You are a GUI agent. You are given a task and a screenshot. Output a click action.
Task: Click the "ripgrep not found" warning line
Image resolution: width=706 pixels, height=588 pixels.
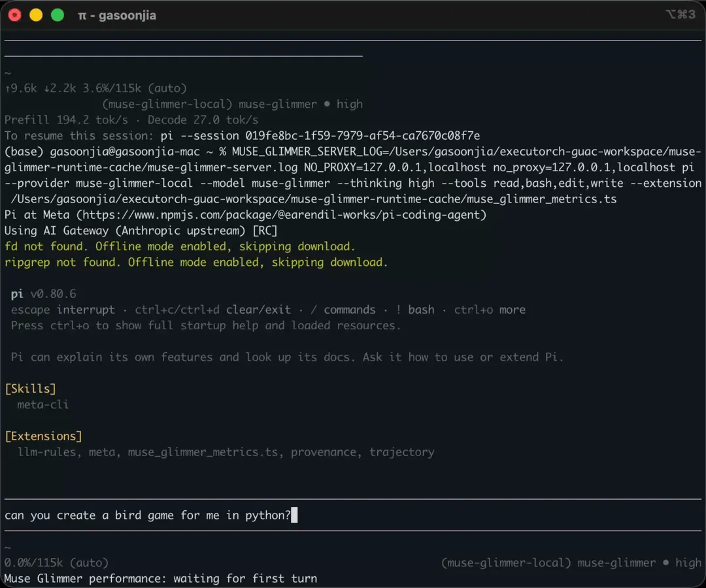click(x=196, y=262)
